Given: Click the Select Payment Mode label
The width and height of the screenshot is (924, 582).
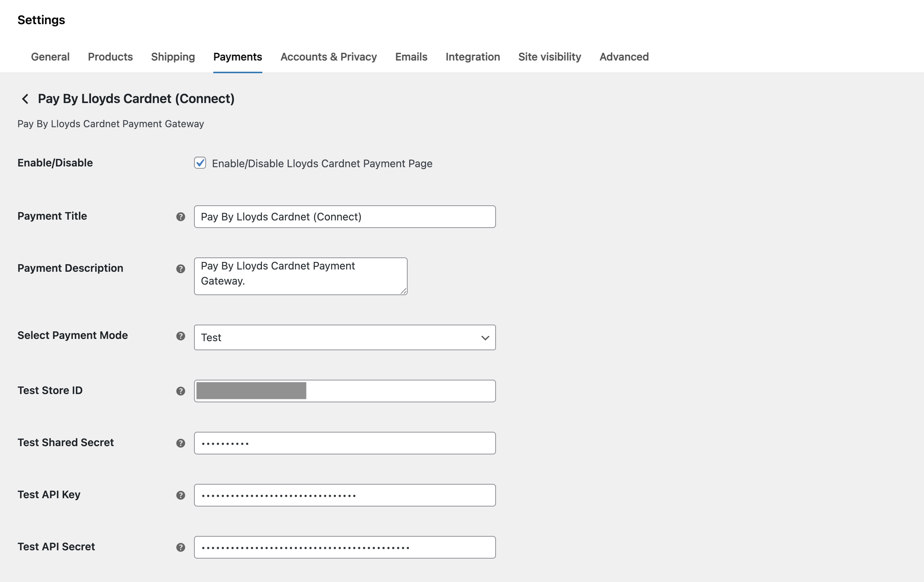Looking at the screenshot, I should point(72,335).
